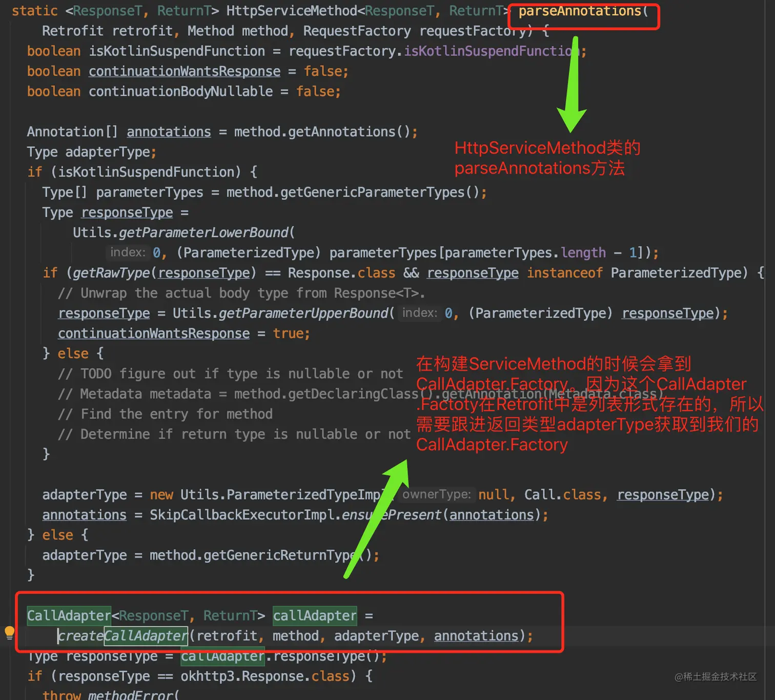Click continuationBodyNullable variable name

(181, 91)
